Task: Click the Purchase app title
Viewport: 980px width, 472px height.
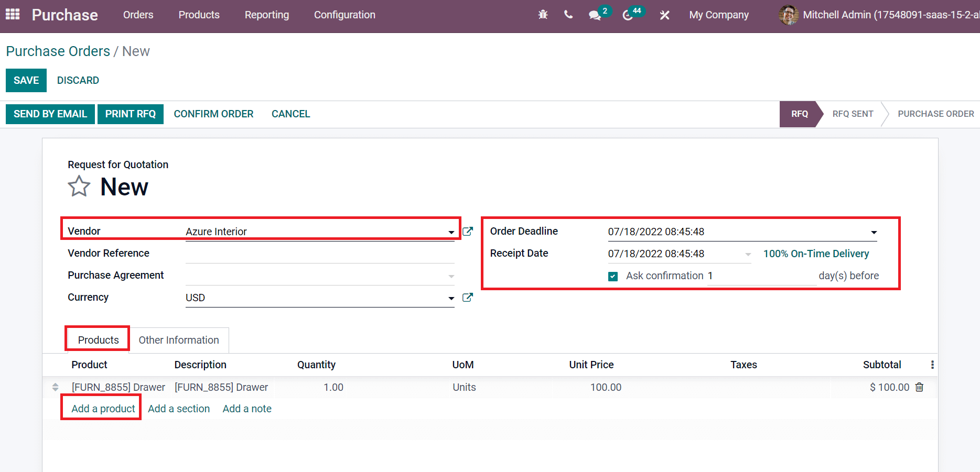Action: [64, 15]
